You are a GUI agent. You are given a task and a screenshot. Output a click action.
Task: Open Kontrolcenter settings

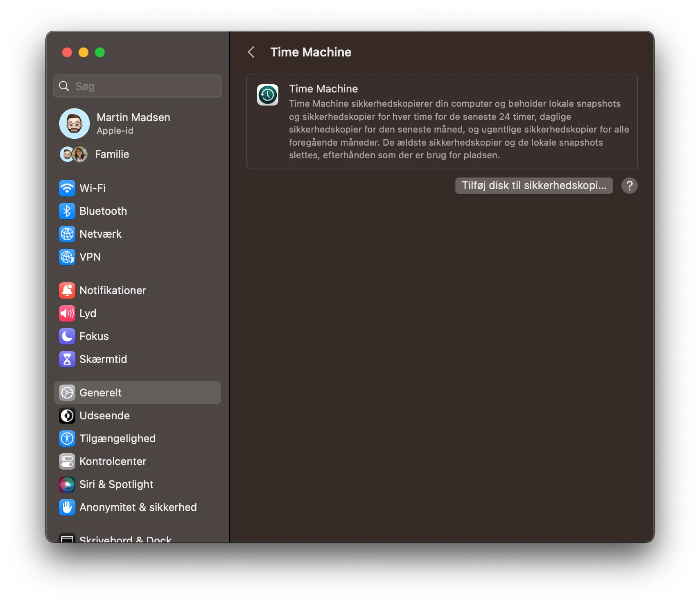point(113,461)
